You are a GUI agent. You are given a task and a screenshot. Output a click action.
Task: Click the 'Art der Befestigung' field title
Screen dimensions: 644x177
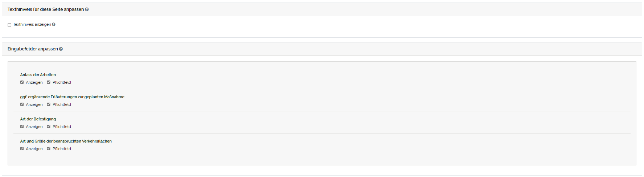[38, 119]
